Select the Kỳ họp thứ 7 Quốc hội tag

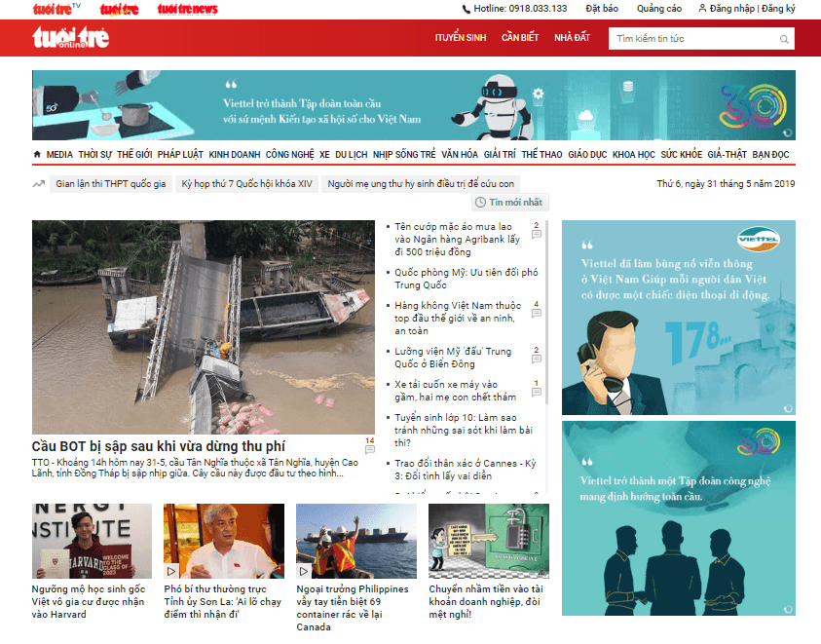coord(246,184)
